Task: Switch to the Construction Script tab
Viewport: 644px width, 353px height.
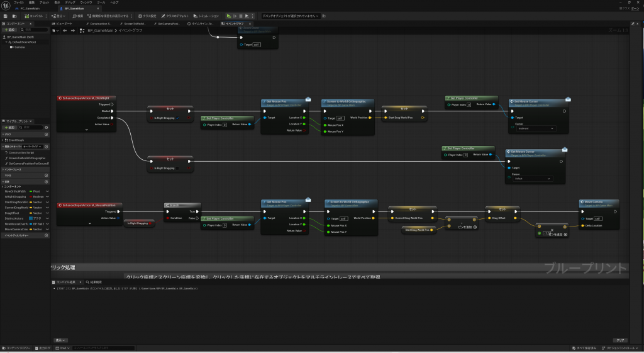Action: click(99, 24)
